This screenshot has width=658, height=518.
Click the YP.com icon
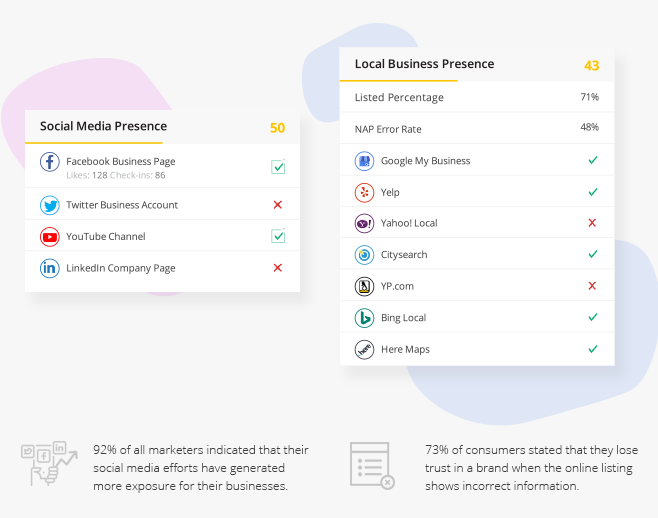[x=364, y=286]
